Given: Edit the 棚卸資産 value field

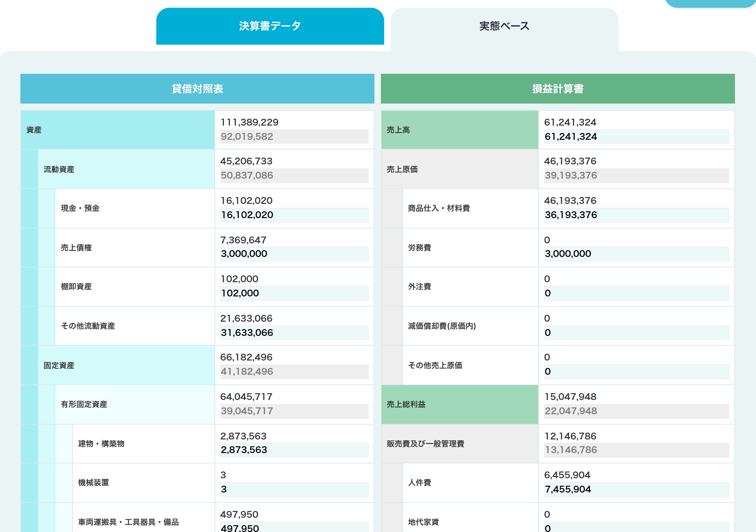Looking at the screenshot, I should click(294, 293).
